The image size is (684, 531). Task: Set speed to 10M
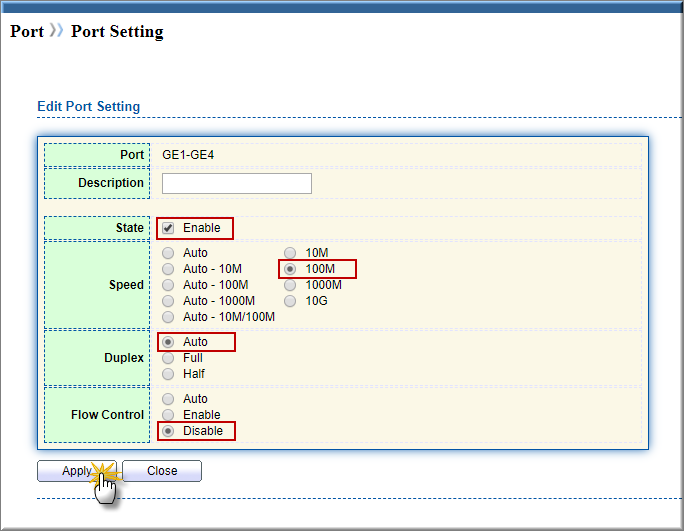(x=291, y=253)
